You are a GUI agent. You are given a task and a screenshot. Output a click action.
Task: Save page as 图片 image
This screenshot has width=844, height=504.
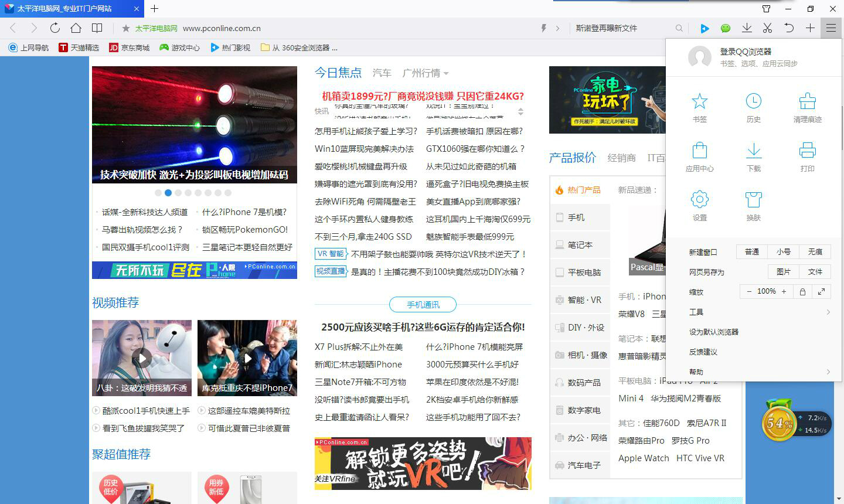coord(784,272)
